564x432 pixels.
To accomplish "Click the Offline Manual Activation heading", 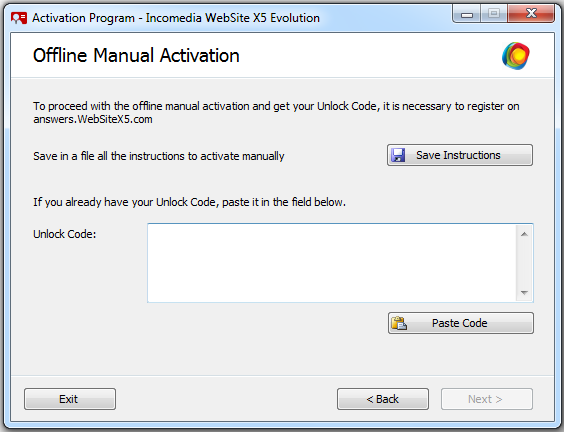I will pos(136,55).
